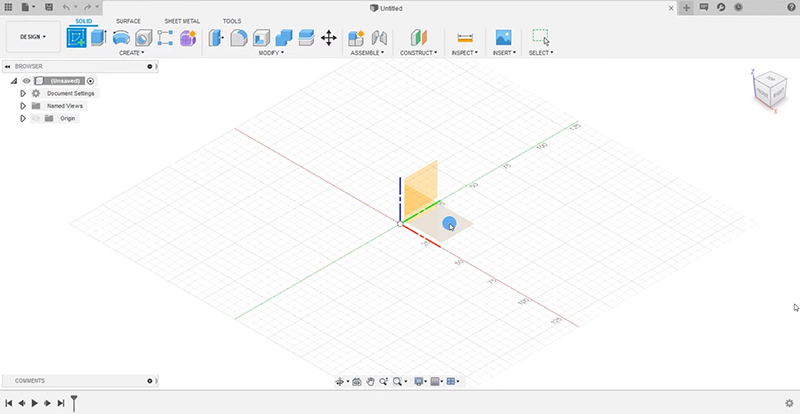Expand the Named Views folder
The height and width of the screenshot is (414, 800).
[x=22, y=105]
